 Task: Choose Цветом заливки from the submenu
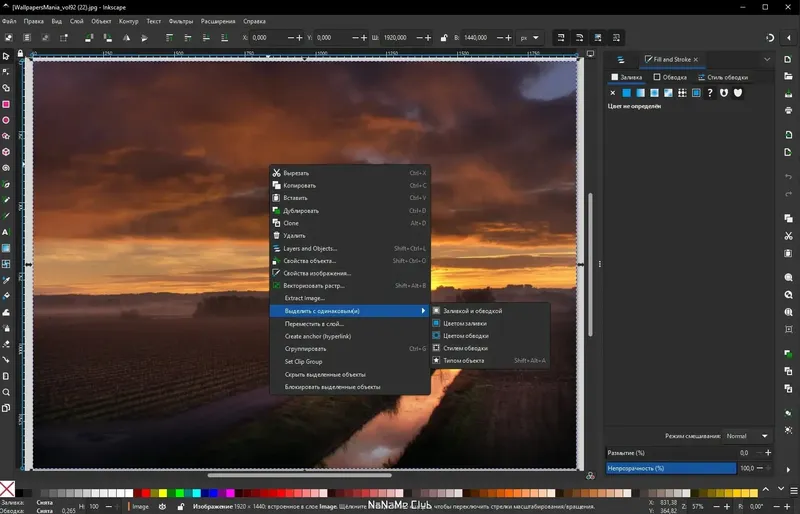[x=465, y=323]
